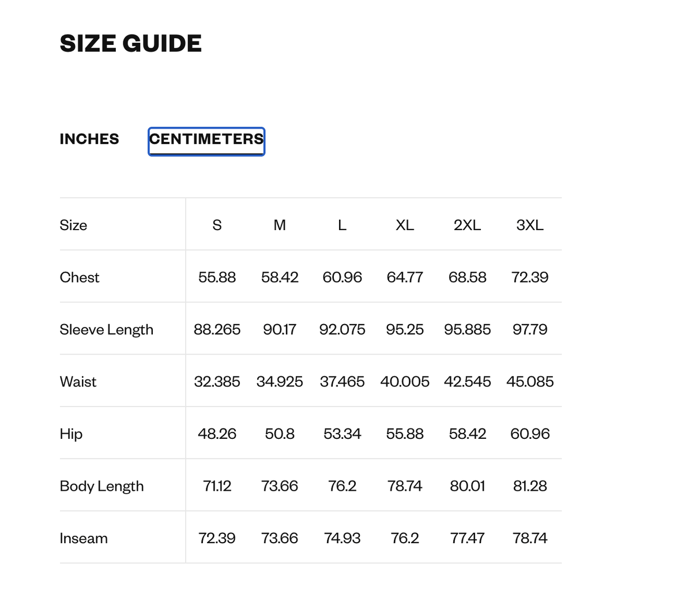Viewport: 700px width, 598px height.
Task: Click the 64.77 chest measurement for XL
Action: pyautogui.click(x=405, y=277)
